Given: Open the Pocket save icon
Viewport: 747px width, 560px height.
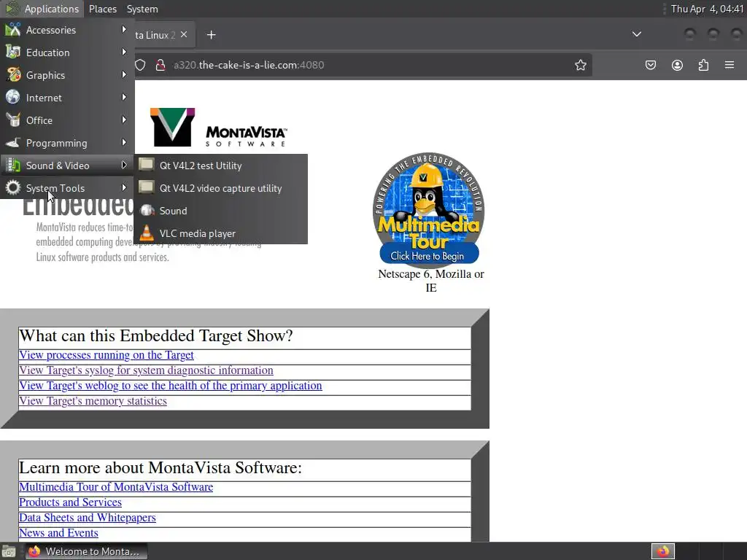Looking at the screenshot, I should click(650, 65).
